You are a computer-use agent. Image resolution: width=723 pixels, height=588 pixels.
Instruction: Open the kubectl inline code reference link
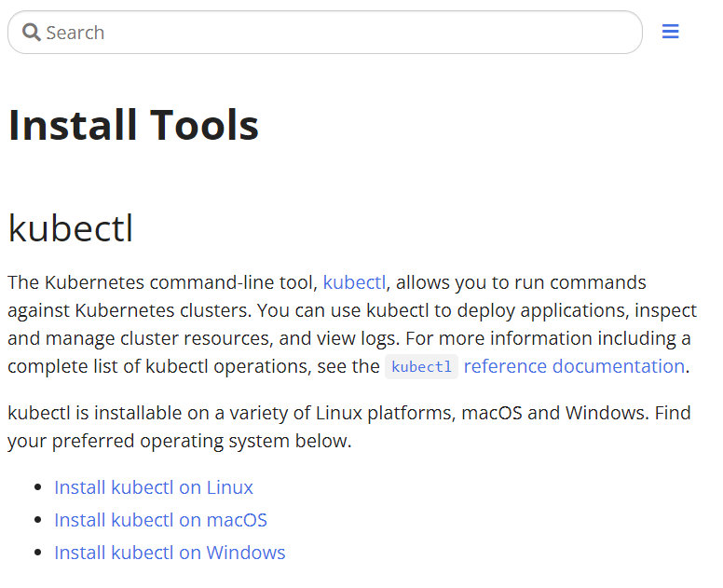(421, 366)
